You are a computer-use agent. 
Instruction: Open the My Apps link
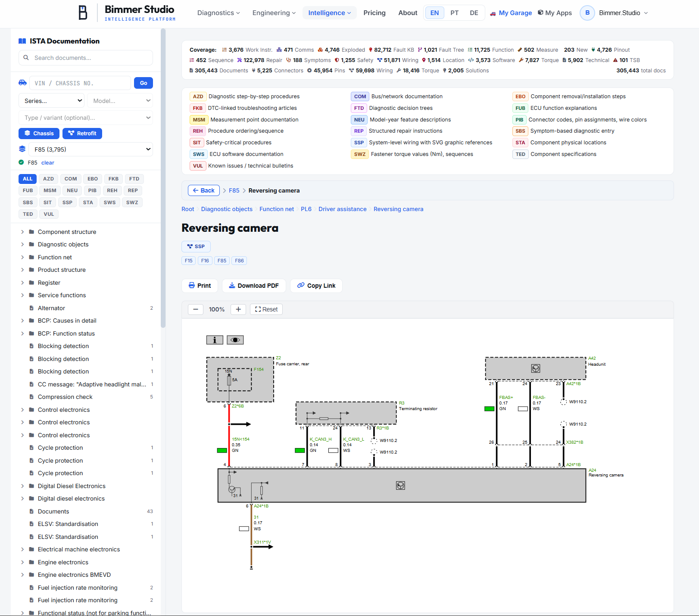(555, 13)
